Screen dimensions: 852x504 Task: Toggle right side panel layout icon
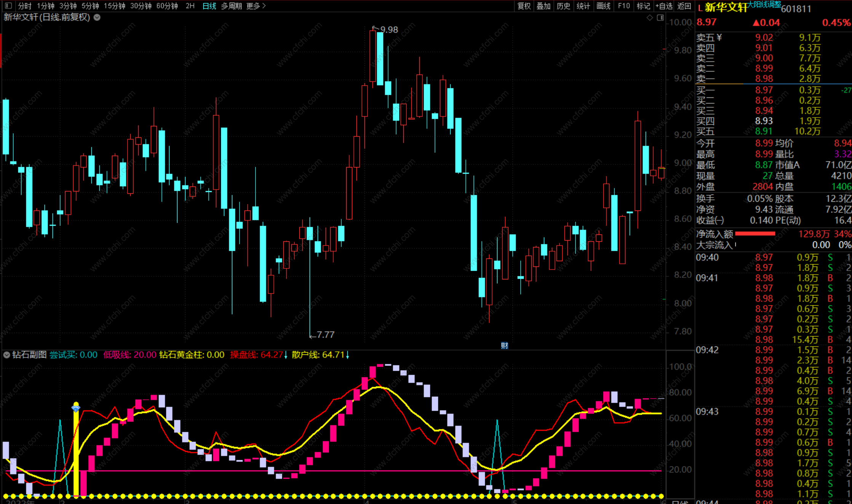pyautogui.click(x=660, y=18)
